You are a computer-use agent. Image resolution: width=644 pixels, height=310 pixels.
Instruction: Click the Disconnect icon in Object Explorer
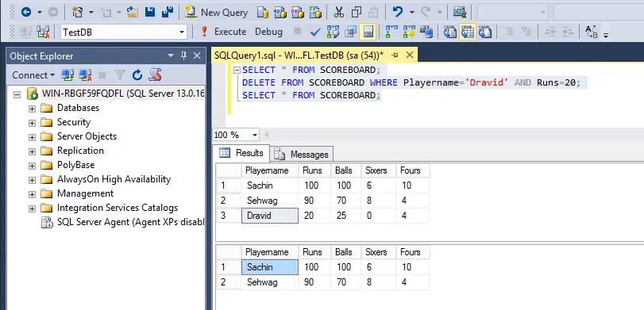point(85,75)
